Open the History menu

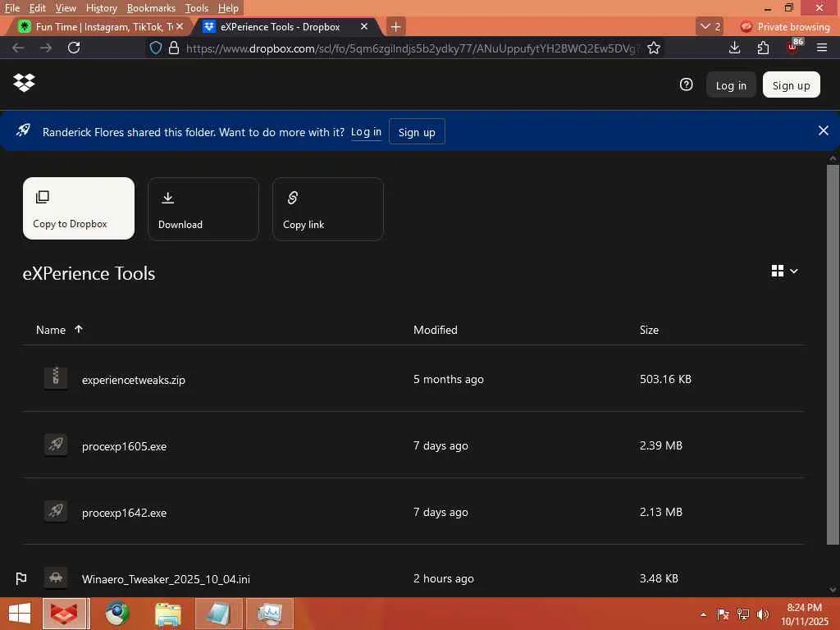coord(101,8)
